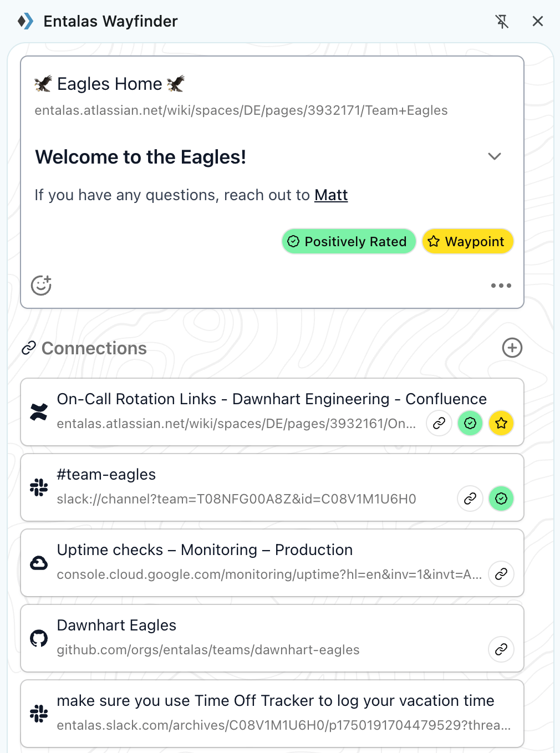Click the Entalas Wayfinder logo icon
Image resolution: width=560 pixels, height=753 pixels.
click(x=25, y=21)
